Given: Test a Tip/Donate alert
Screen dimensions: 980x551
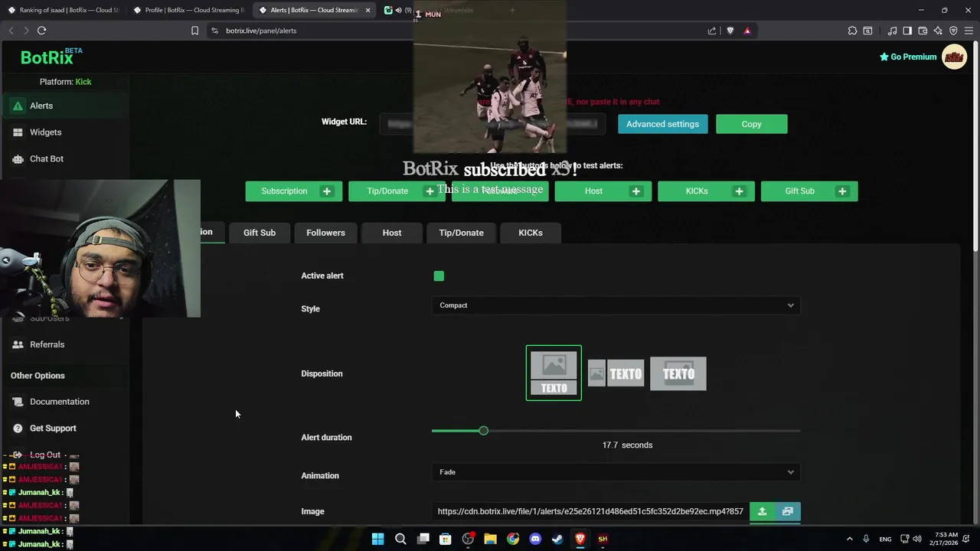Looking at the screenshot, I should (396, 191).
